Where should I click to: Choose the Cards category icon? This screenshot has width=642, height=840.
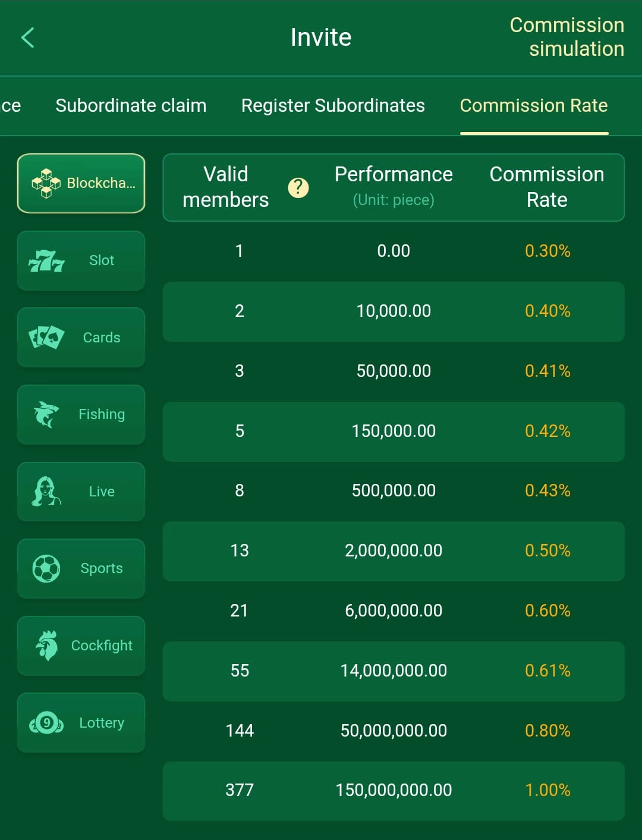coord(46,337)
